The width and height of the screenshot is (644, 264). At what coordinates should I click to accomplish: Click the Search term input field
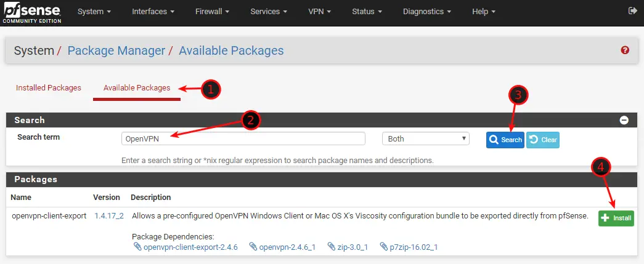tap(243, 138)
